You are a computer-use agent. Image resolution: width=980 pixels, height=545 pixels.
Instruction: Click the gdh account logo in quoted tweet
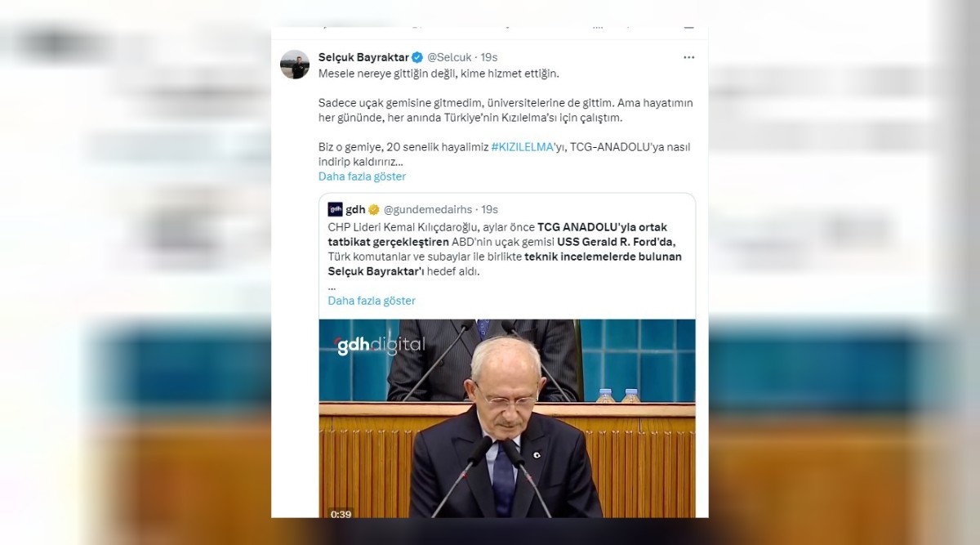tap(335, 209)
